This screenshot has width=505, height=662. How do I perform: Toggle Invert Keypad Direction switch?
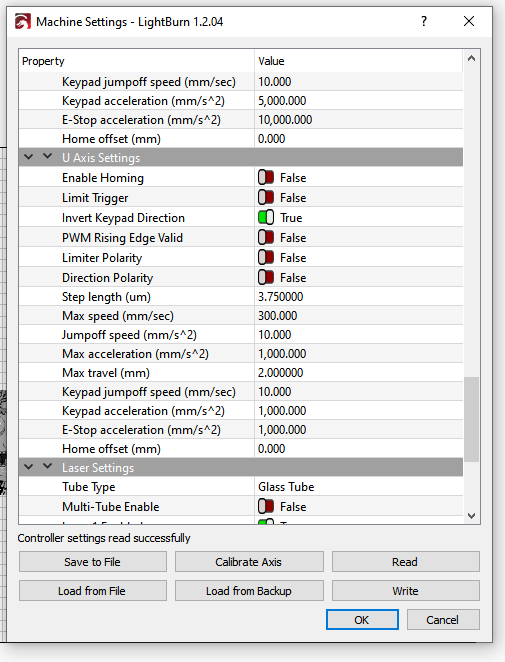[266, 217]
